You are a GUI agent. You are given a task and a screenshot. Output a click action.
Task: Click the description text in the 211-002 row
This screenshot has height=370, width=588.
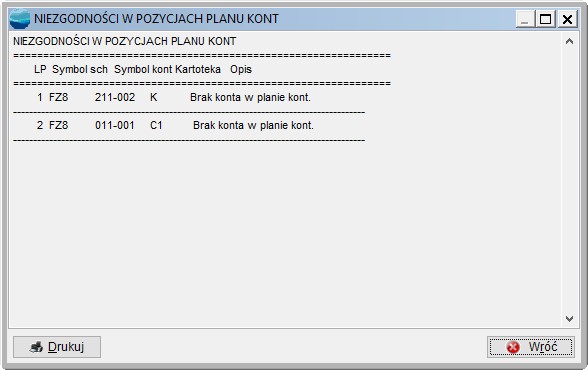pyautogui.click(x=250, y=97)
